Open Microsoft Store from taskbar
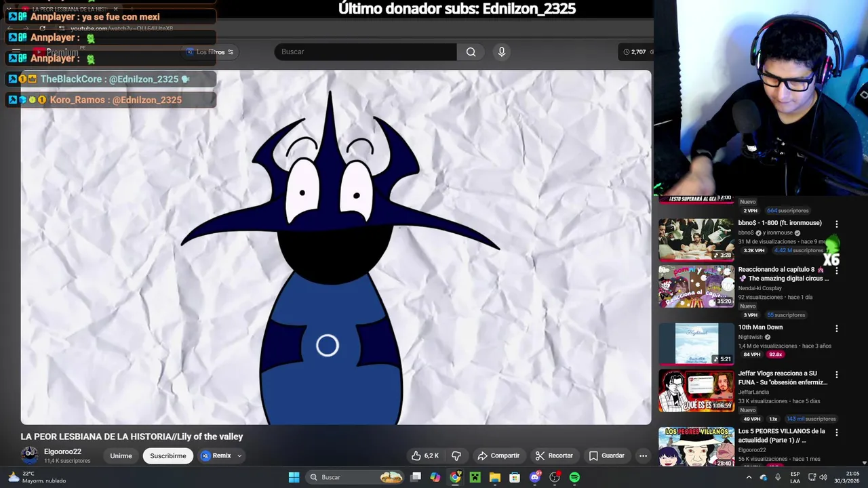Image resolution: width=868 pixels, height=488 pixels. [x=515, y=477]
